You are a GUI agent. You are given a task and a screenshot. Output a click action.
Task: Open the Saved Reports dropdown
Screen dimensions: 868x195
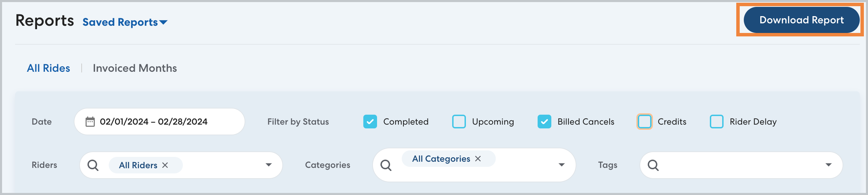coord(125,22)
